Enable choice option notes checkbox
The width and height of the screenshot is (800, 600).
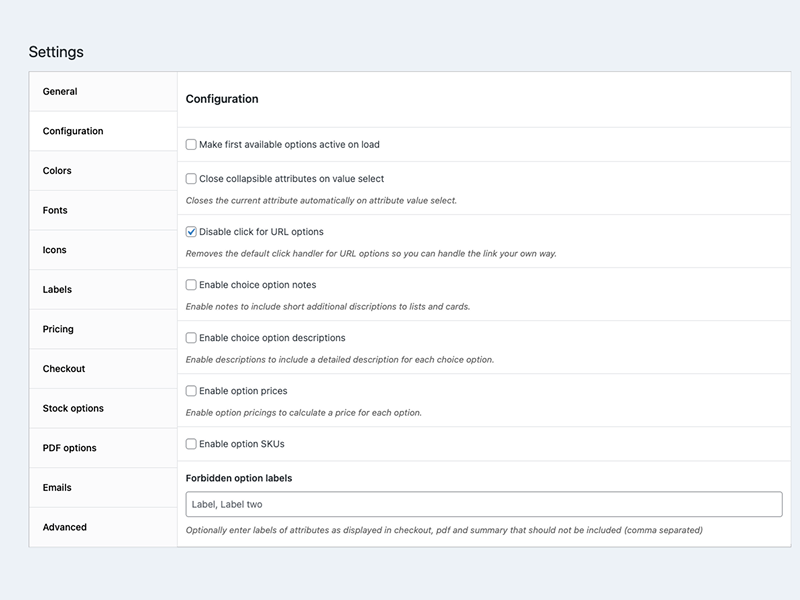coord(191,285)
